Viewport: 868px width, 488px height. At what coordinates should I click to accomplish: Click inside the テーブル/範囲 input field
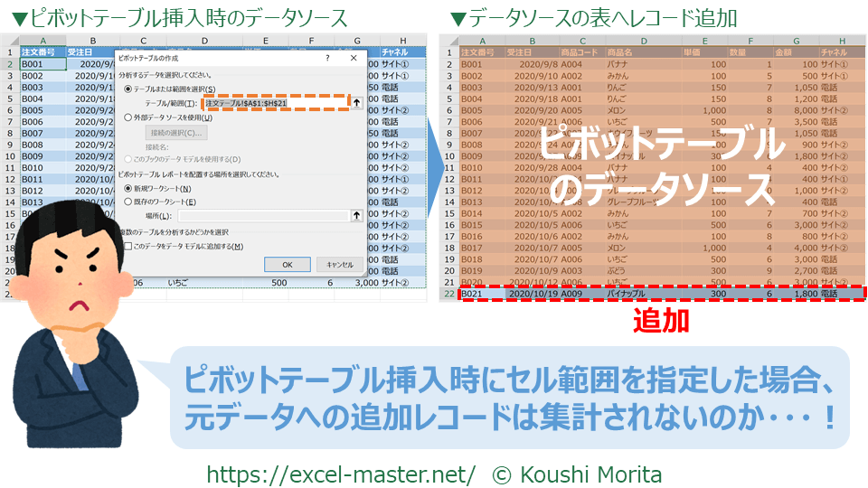(275, 103)
